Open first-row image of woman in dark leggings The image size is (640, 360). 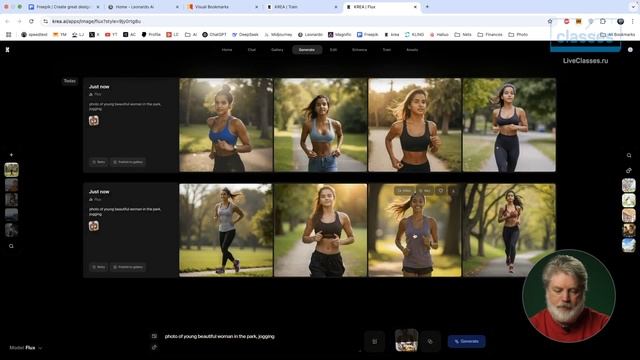coord(509,125)
